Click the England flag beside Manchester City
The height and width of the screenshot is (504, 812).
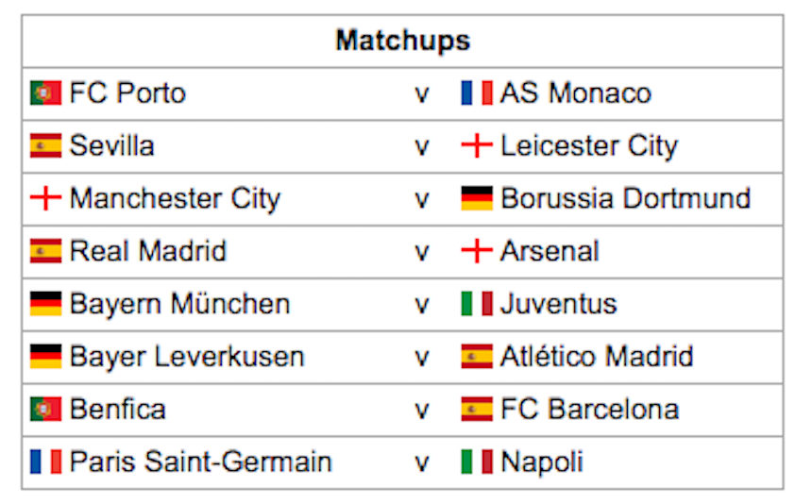tap(45, 199)
